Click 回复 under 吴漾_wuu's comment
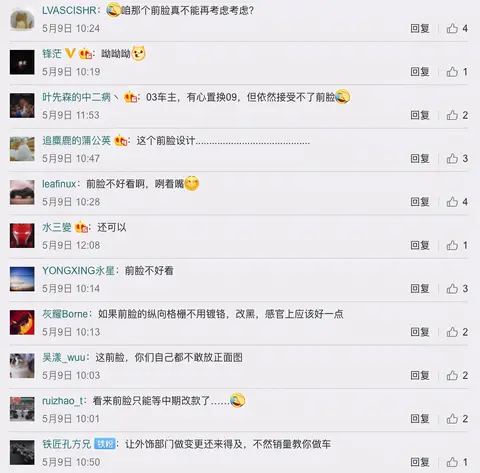This screenshot has height=473, width=480. click(x=420, y=375)
